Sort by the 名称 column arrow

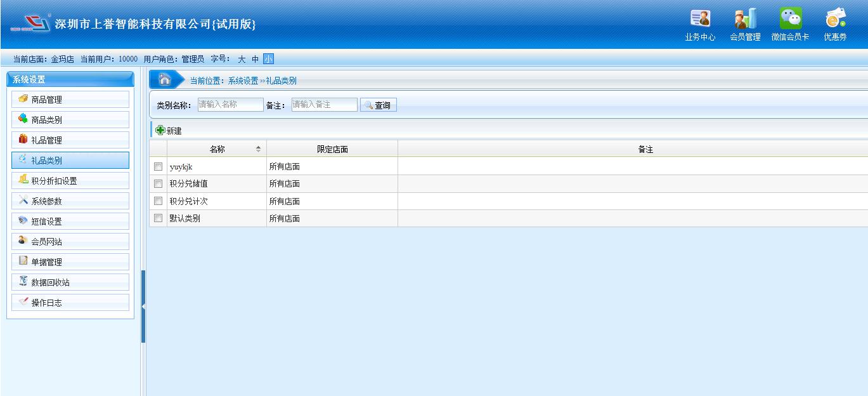coord(257,149)
